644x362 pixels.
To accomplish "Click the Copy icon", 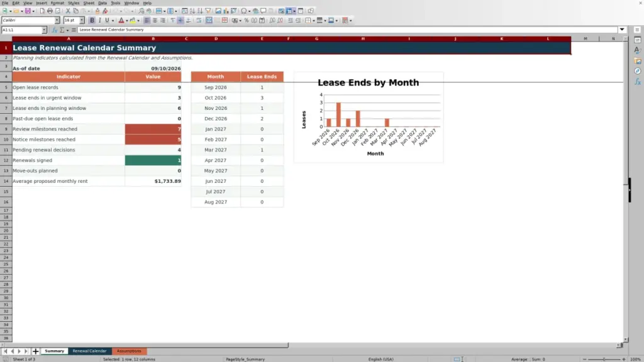I will point(75,11).
